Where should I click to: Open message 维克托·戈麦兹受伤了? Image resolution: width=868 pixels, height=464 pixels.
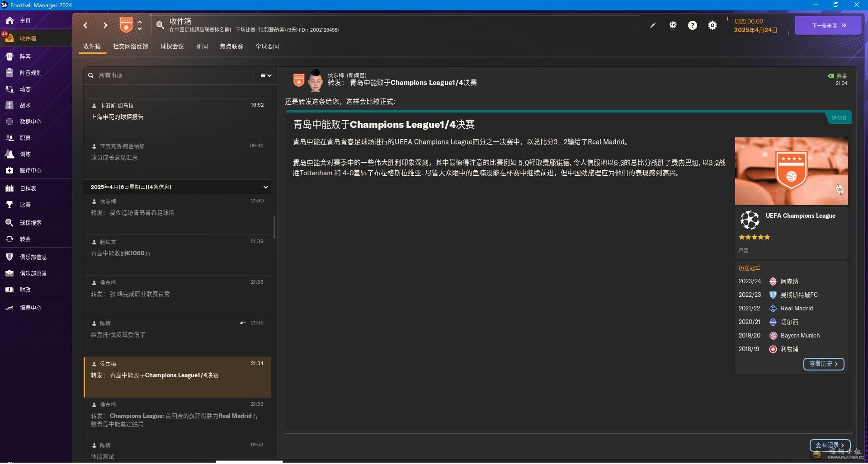(178, 336)
